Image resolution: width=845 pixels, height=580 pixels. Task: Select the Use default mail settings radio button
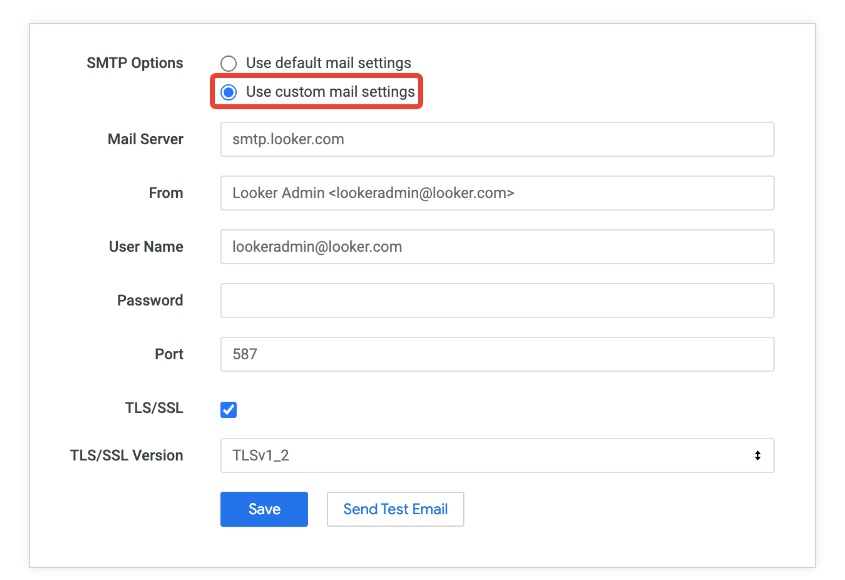point(229,63)
